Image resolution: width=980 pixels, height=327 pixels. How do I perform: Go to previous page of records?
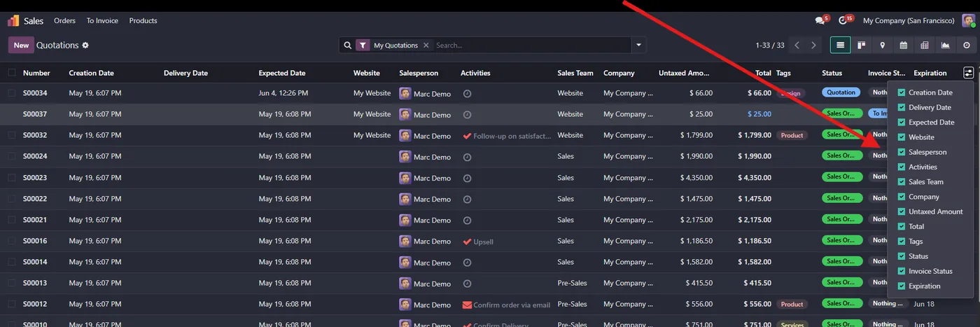pyautogui.click(x=797, y=45)
